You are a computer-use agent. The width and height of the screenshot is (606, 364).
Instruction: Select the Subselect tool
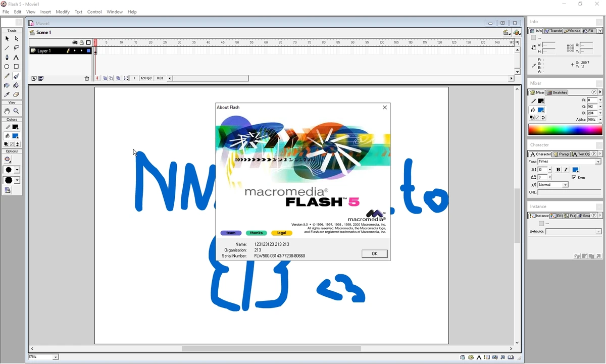tap(17, 39)
